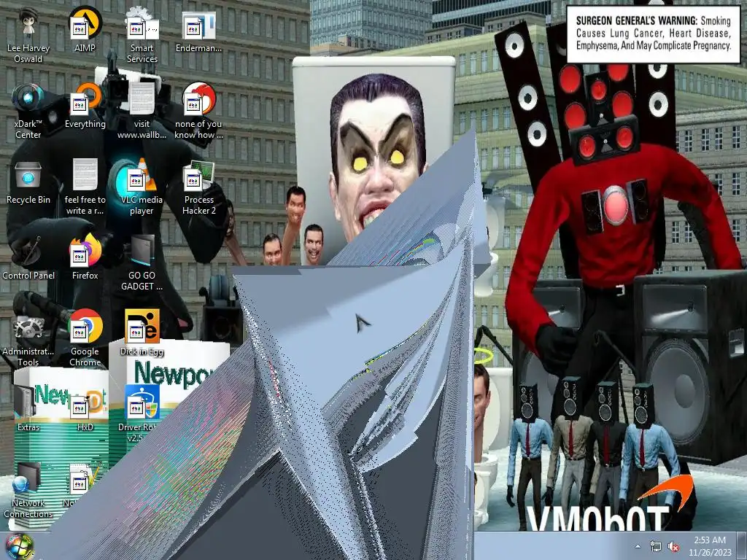
Task: Open the clock showing 2:53 AM
Action: (x=710, y=546)
